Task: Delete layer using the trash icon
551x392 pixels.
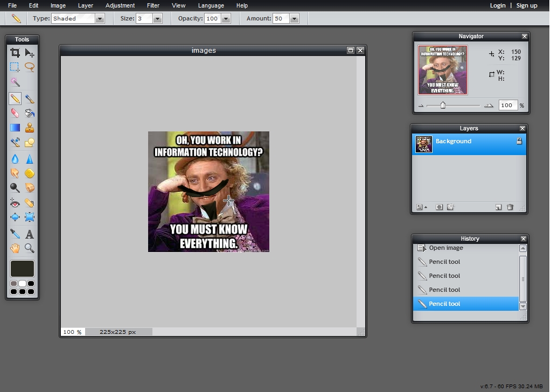Action: (x=510, y=207)
